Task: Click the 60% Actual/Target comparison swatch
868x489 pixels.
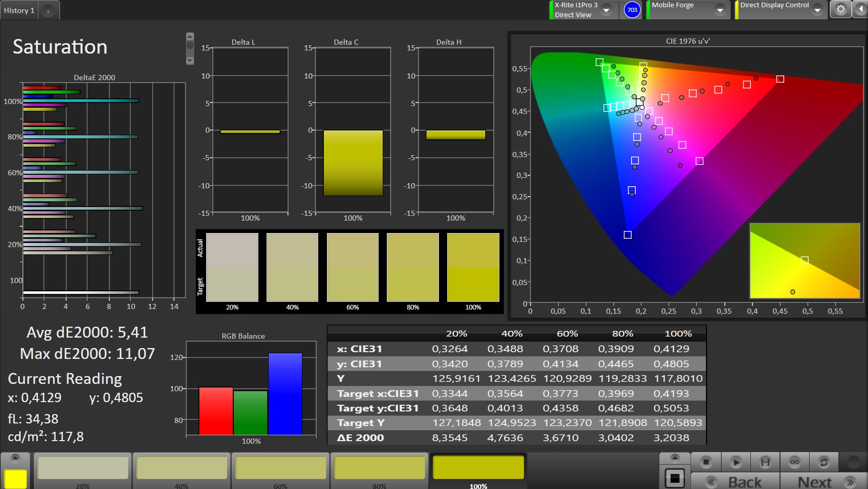Action: click(x=353, y=267)
